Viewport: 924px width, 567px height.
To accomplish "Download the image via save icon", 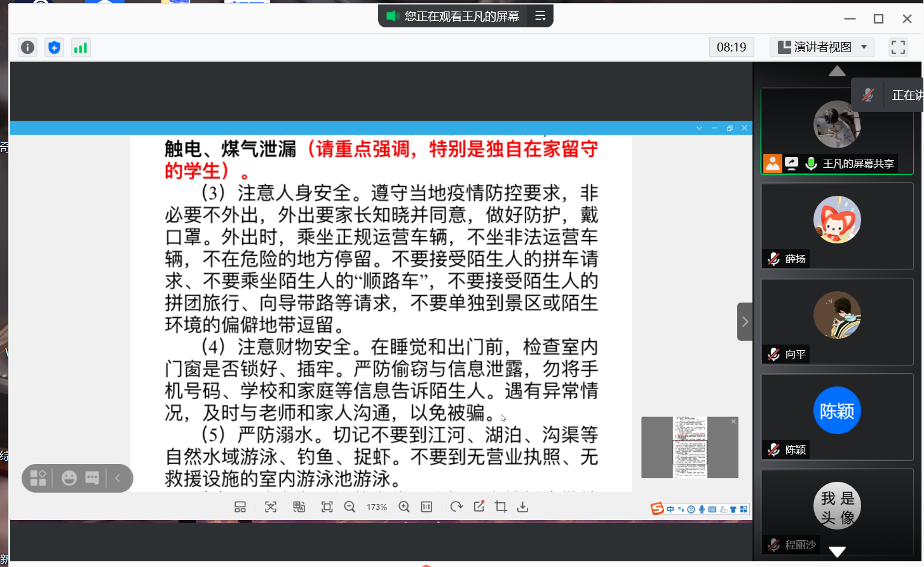I will [x=523, y=507].
